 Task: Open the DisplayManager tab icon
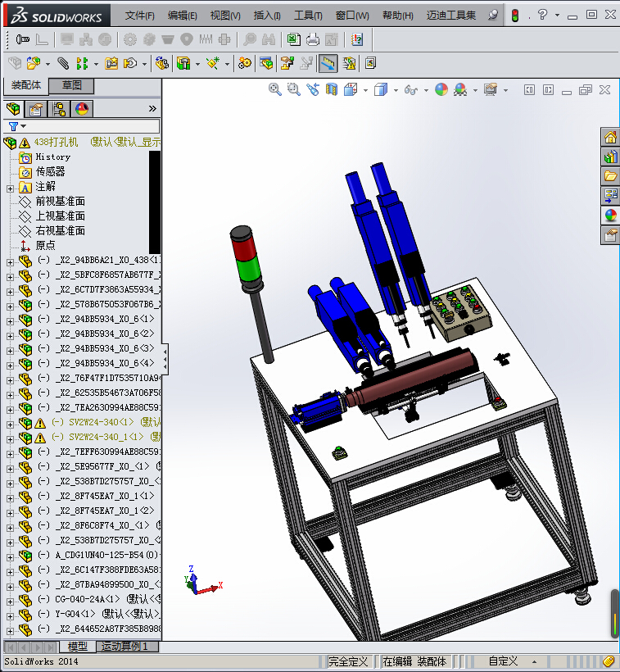[x=82, y=109]
